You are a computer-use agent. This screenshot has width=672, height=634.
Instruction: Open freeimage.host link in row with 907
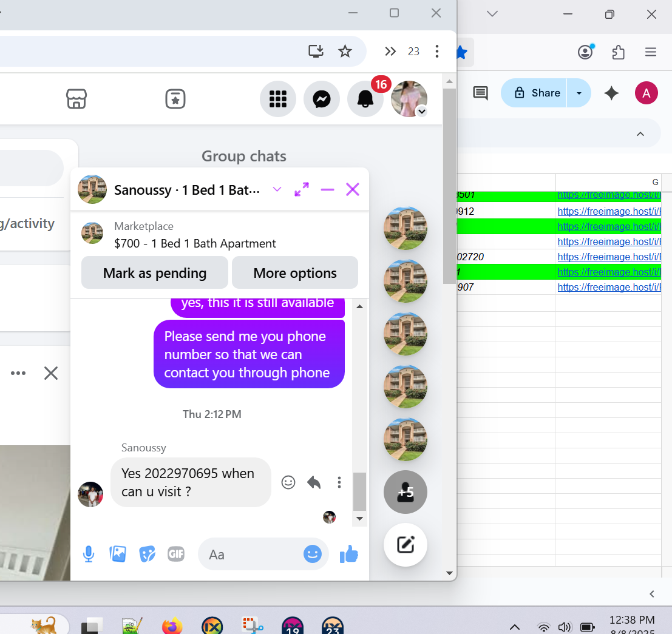point(609,287)
